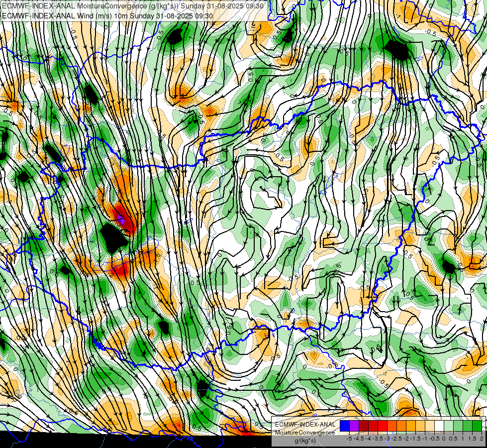This screenshot has width=487, height=448.
Task: Click the legend title ECMWF-INDEX-ANAL
Action: coord(305,425)
